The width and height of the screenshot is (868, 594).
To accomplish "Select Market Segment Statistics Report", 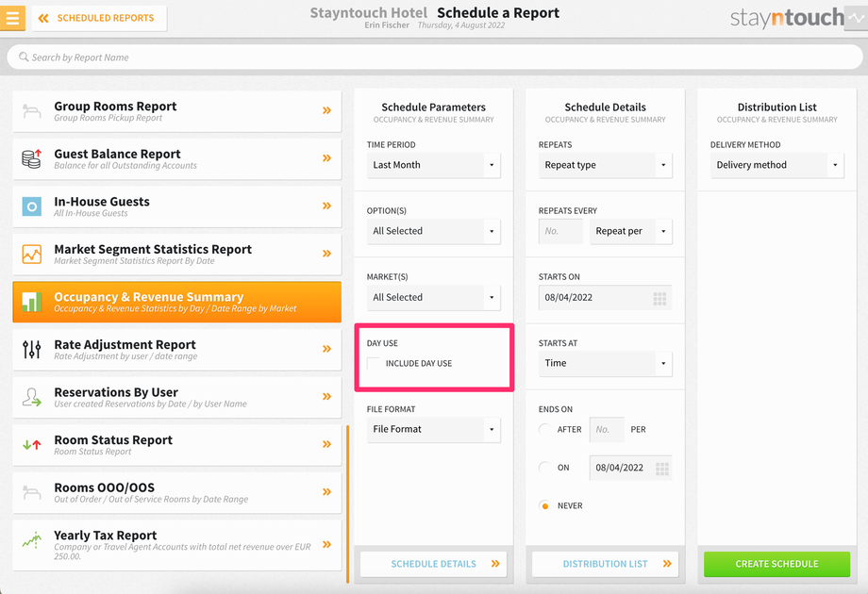I will click(176, 254).
